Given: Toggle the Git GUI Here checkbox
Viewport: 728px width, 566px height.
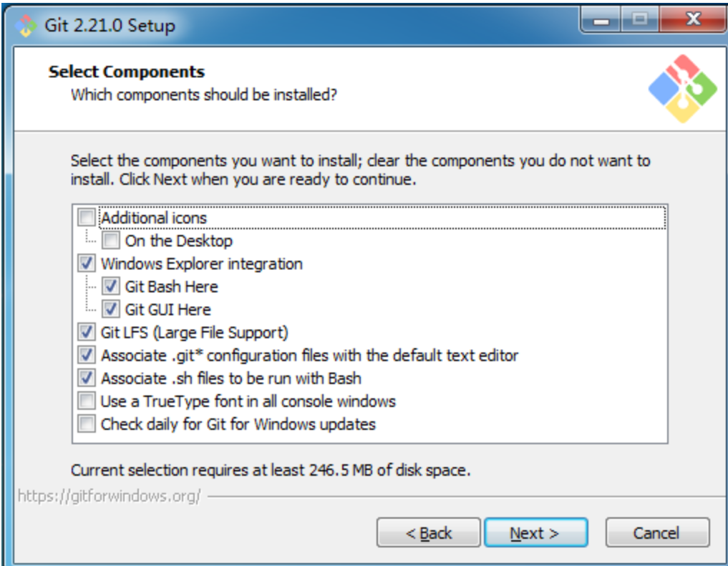Looking at the screenshot, I should pos(110,309).
